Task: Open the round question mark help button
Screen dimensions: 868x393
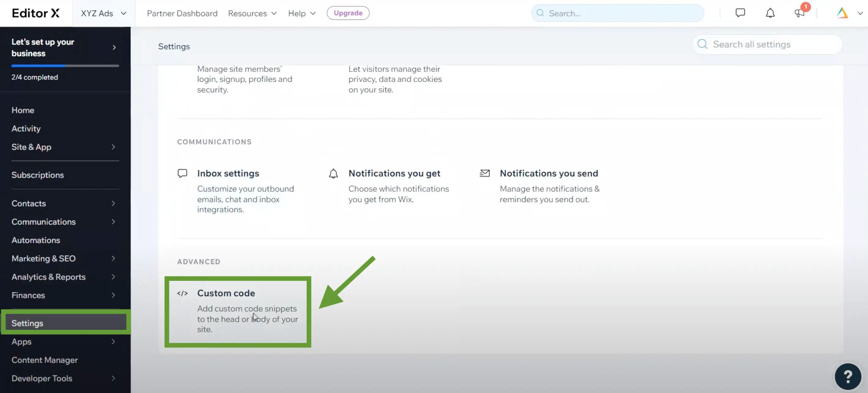Action: pyautogui.click(x=848, y=376)
